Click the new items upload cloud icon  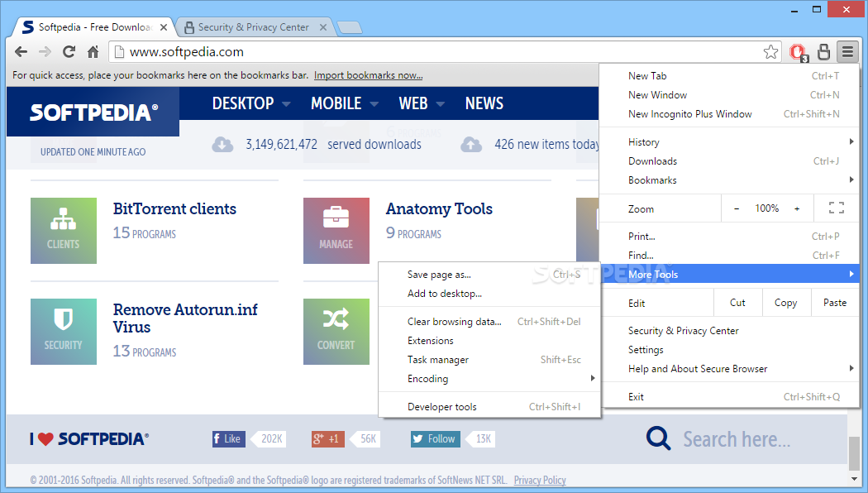(471, 145)
